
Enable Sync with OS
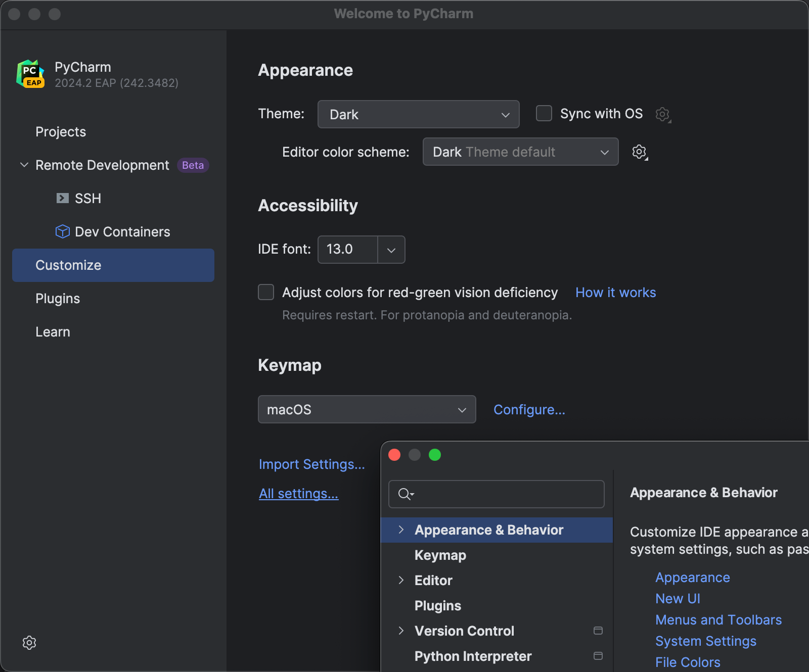(544, 114)
